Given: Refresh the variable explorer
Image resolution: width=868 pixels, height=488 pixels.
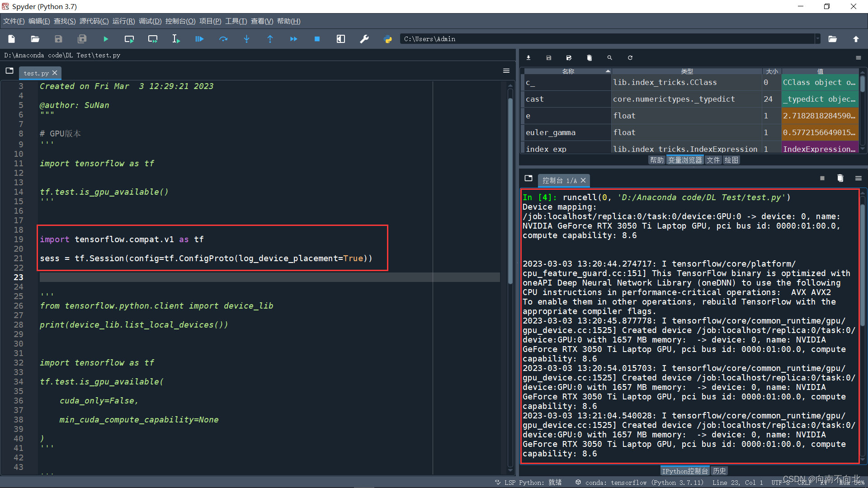Looking at the screenshot, I should tap(630, 58).
